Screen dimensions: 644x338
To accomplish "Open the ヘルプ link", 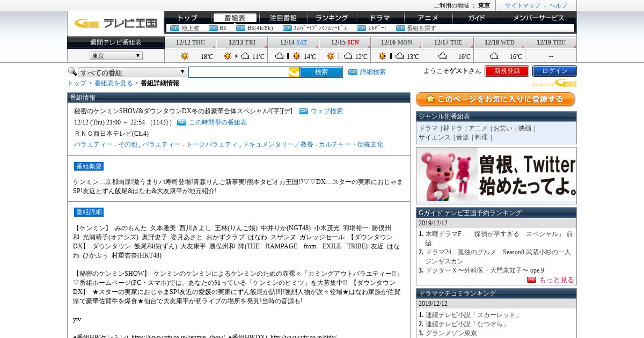I will [558, 5].
